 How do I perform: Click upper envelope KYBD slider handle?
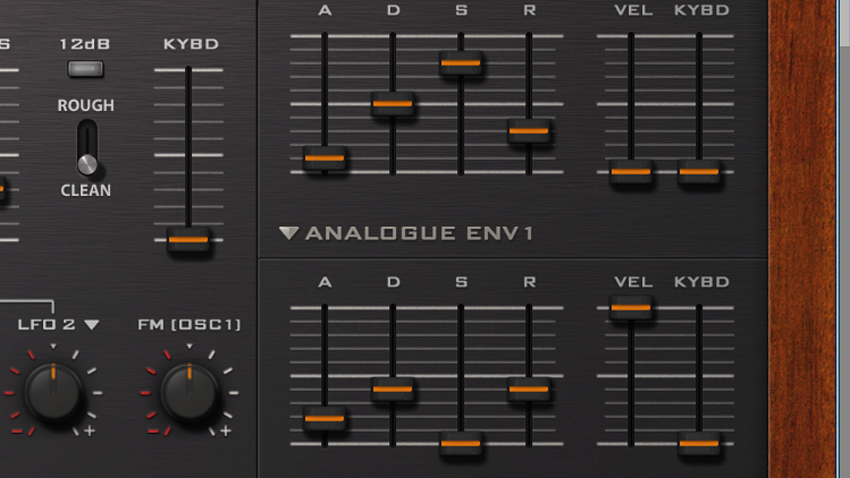pos(699,172)
